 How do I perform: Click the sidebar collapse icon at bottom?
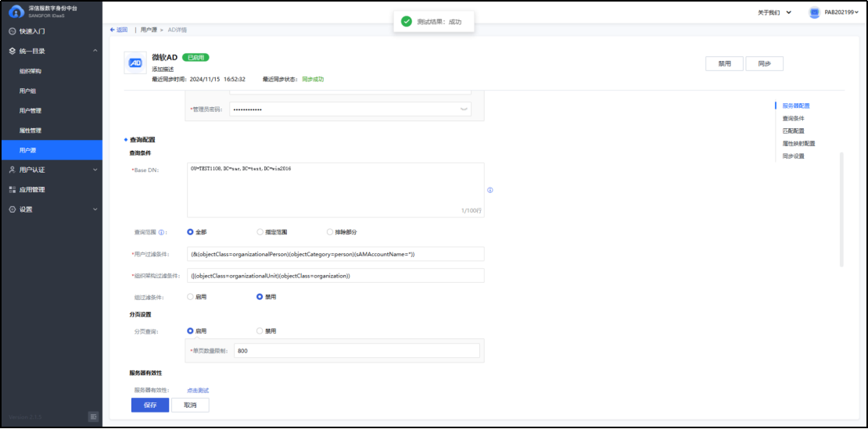93,416
